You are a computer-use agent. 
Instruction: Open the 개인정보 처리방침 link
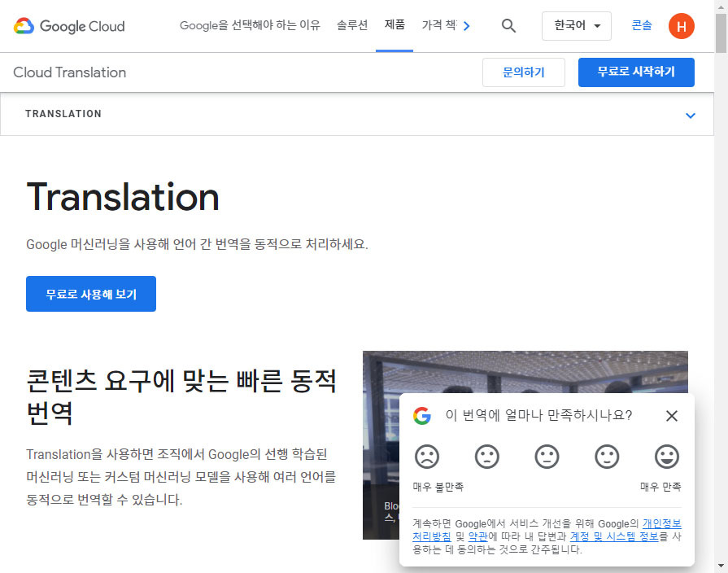click(661, 523)
